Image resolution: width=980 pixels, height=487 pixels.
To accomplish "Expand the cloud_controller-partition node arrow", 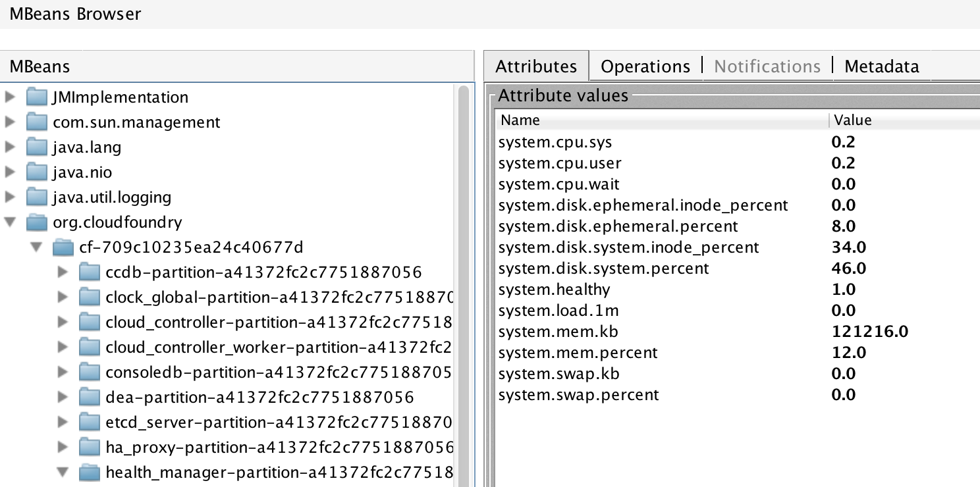I will point(63,322).
